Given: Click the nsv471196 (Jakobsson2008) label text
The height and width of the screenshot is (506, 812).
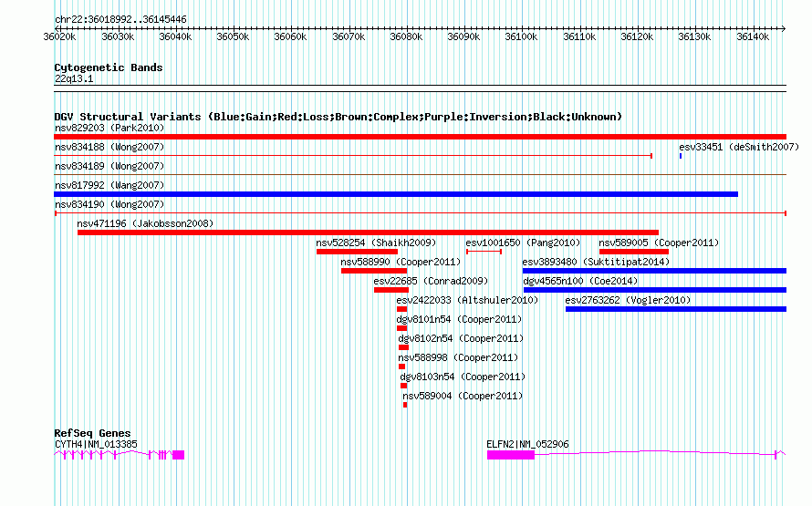Looking at the screenshot, I should click(145, 223).
